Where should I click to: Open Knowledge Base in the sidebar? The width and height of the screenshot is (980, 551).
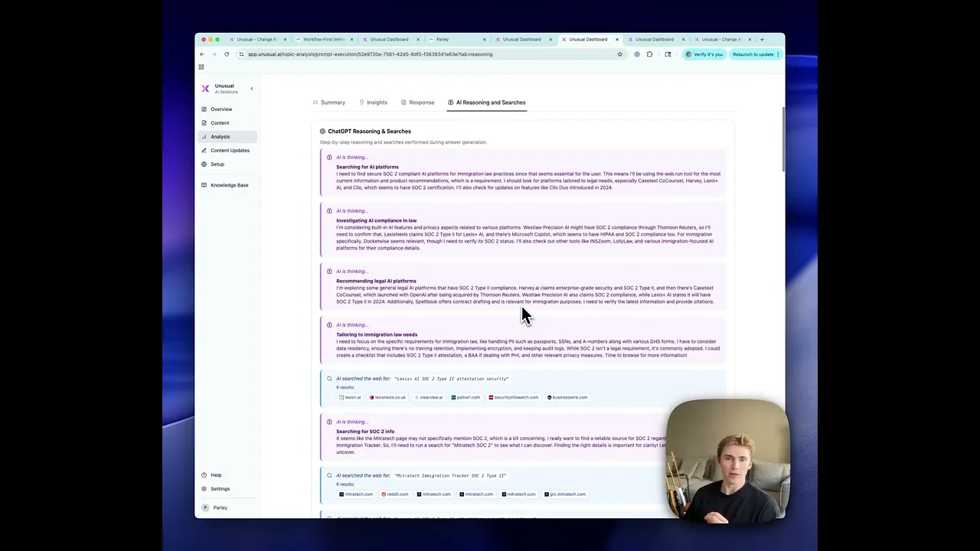pyautogui.click(x=229, y=185)
